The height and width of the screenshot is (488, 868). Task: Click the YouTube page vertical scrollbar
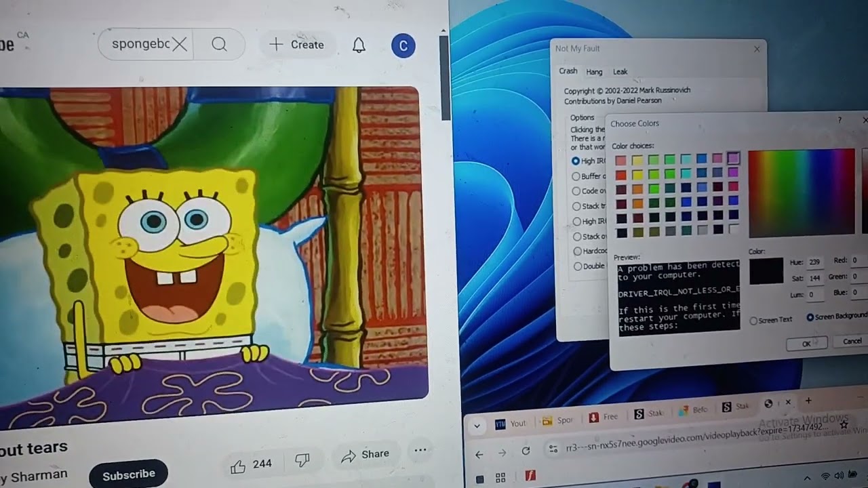tap(444, 78)
